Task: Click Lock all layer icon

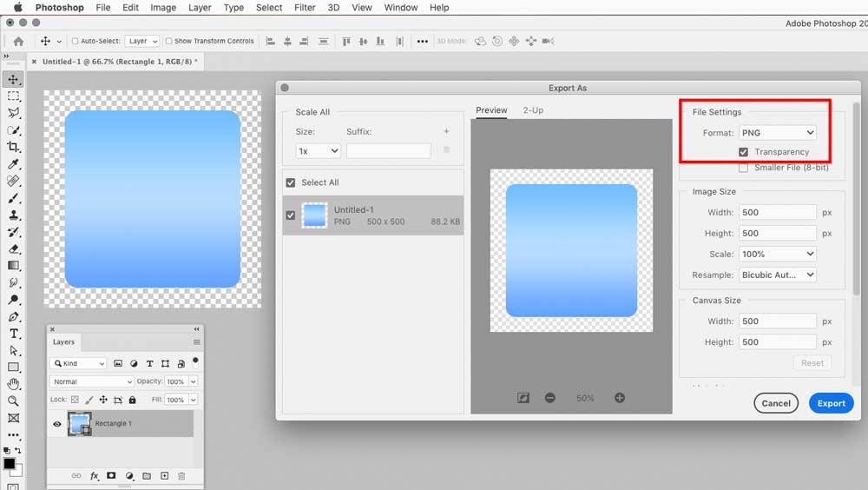Action: pos(132,400)
